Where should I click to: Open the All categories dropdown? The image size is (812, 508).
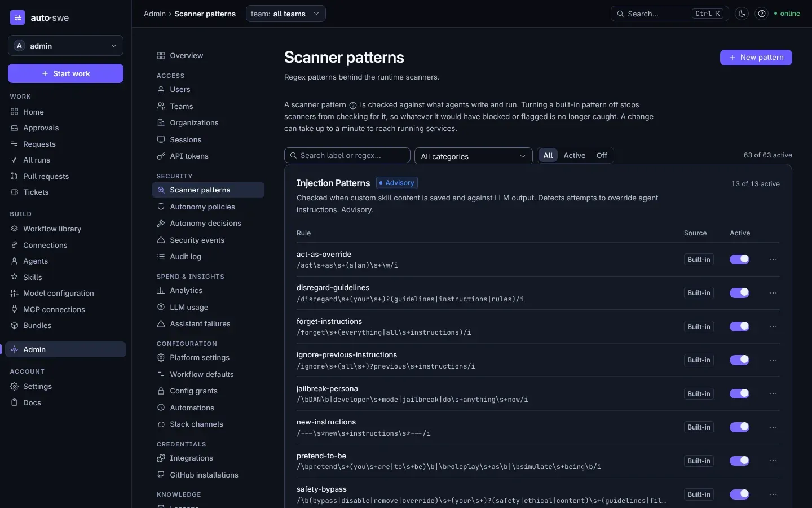tap(473, 156)
